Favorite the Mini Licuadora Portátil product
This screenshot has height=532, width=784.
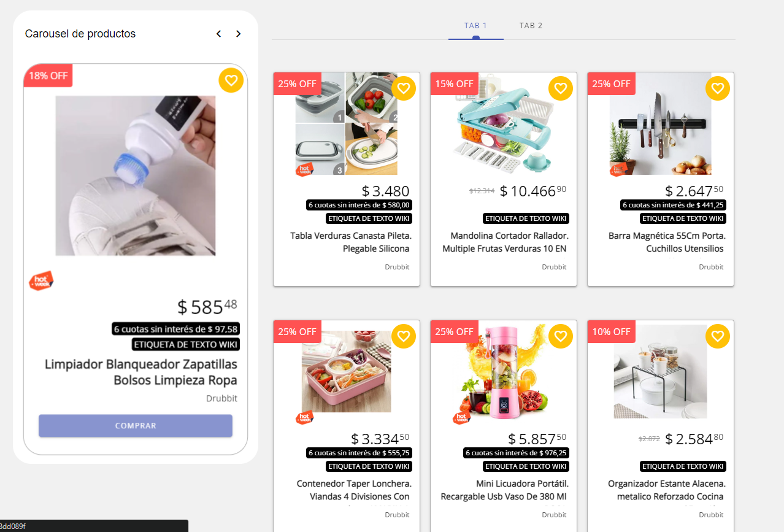coord(560,336)
